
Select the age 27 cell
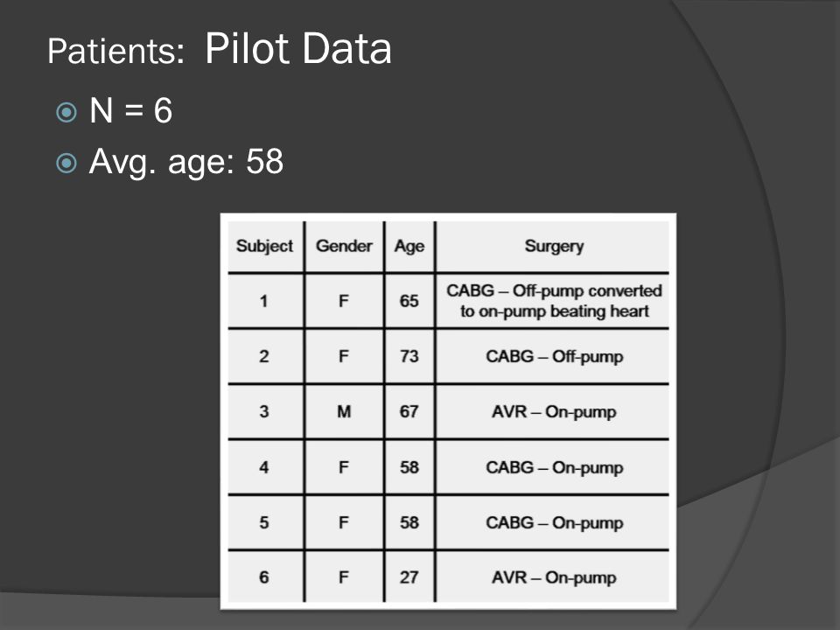(x=409, y=577)
